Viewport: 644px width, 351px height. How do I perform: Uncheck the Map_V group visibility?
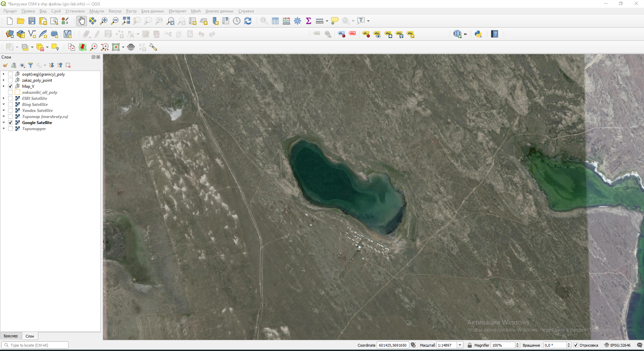pyautogui.click(x=10, y=86)
